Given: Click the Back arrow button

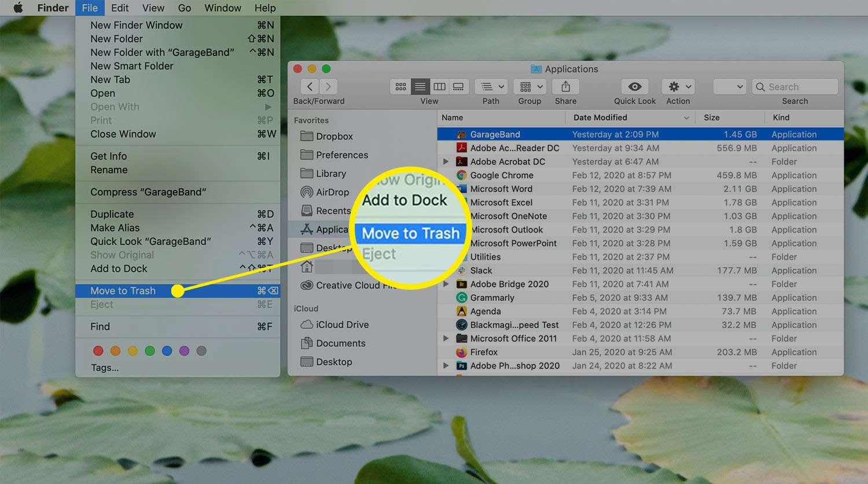Looking at the screenshot, I should tap(310, 87).
